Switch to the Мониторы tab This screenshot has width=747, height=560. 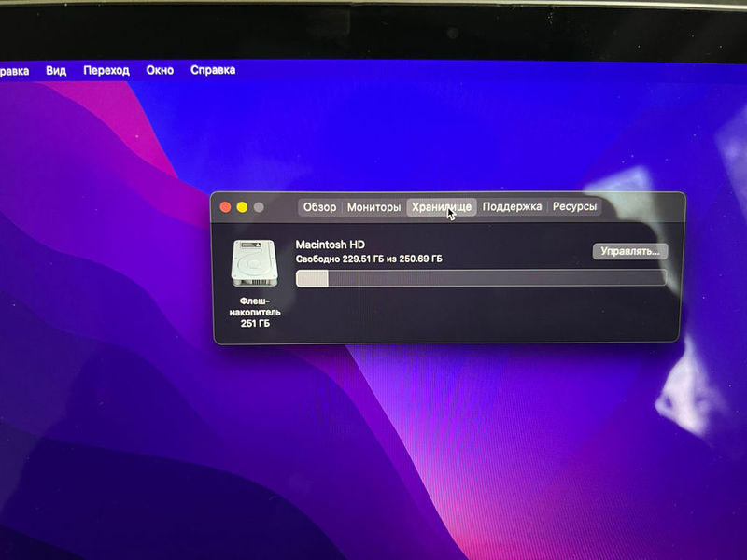pyautogui.click(x=374, y=207)
